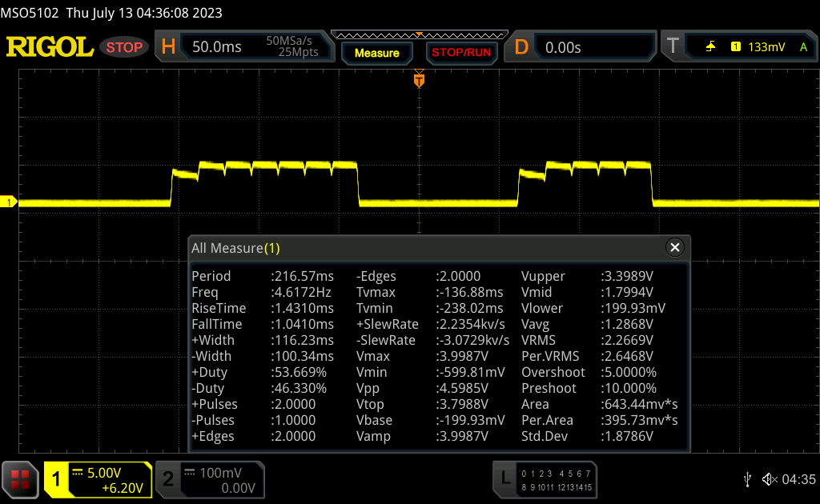
Task: Click the rising edge trigger type icon
Action: coord(710,47)
